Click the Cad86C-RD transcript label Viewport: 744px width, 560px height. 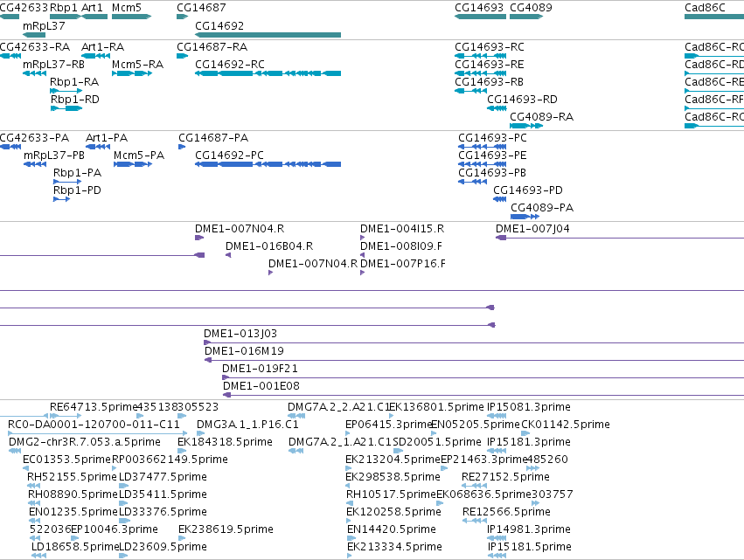tap(714, 65)
